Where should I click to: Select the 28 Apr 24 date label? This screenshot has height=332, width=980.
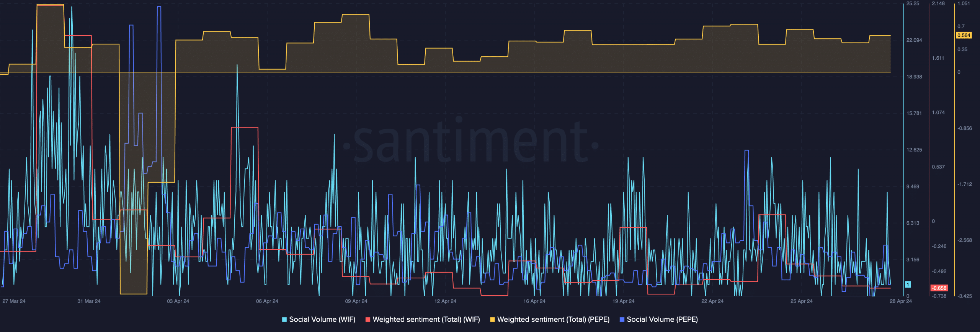pyautogui.click(x=900, y=301)
